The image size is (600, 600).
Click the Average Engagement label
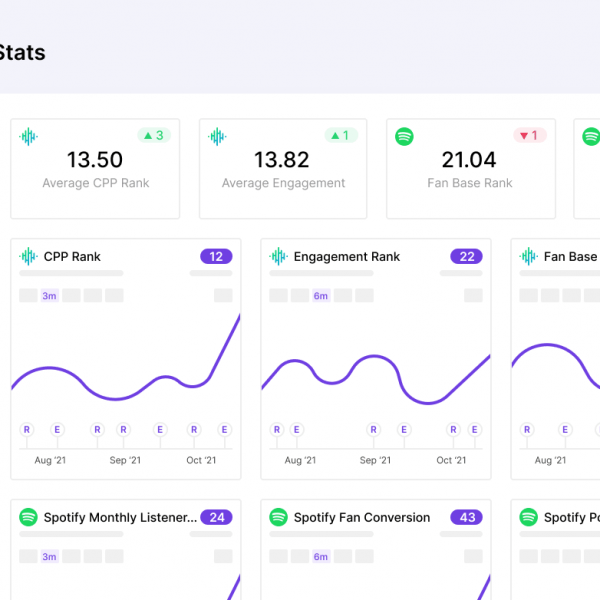(x=284, y=183)
